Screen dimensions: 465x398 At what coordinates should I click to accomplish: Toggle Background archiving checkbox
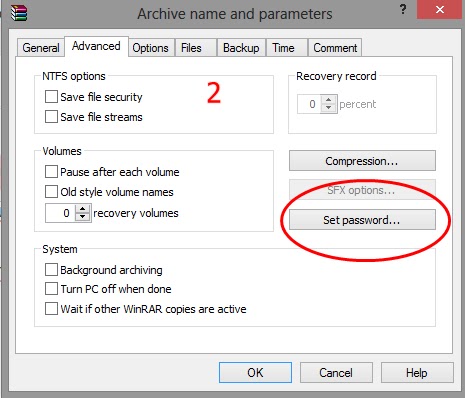pyautogui.click(x=51, y=270)
